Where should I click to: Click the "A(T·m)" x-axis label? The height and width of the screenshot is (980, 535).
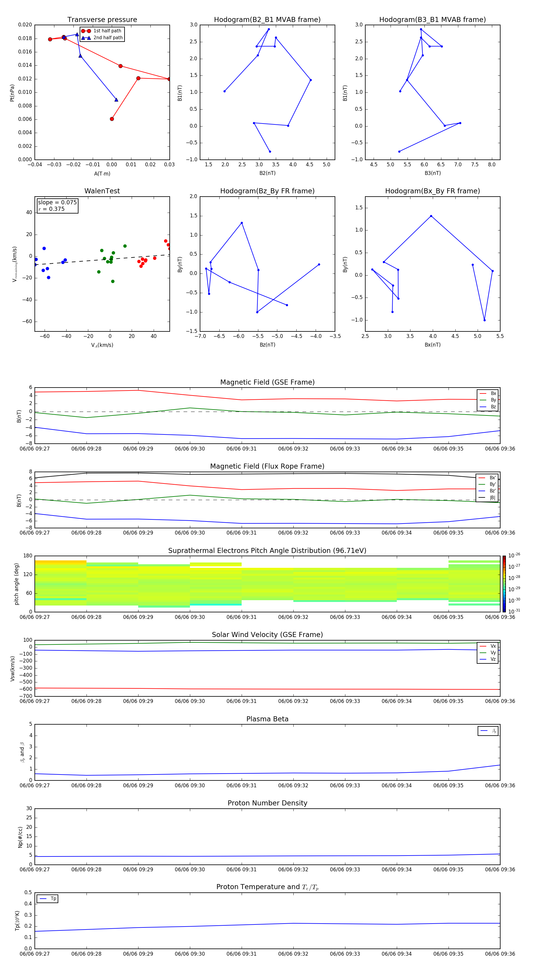[102, 174]
